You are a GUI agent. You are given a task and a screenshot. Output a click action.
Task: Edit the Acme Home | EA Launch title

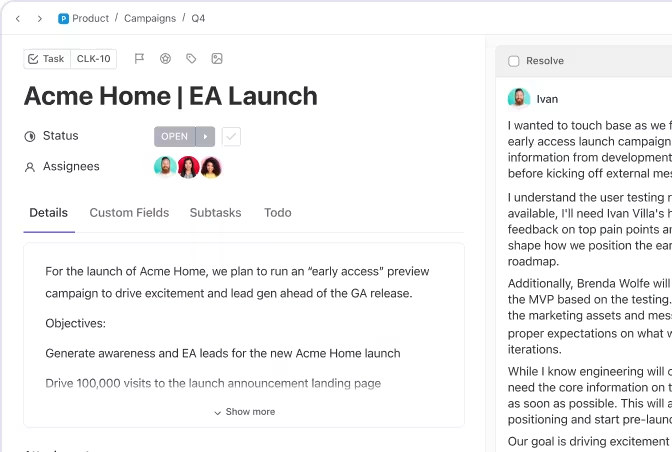point(171,96)
